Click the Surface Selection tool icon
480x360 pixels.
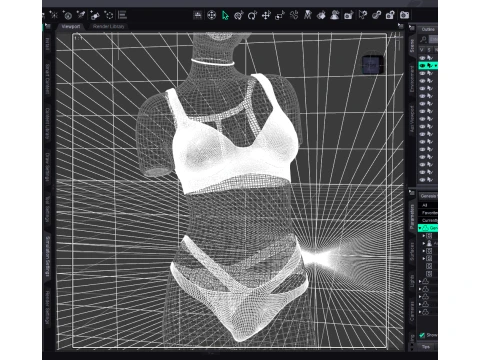321,15
